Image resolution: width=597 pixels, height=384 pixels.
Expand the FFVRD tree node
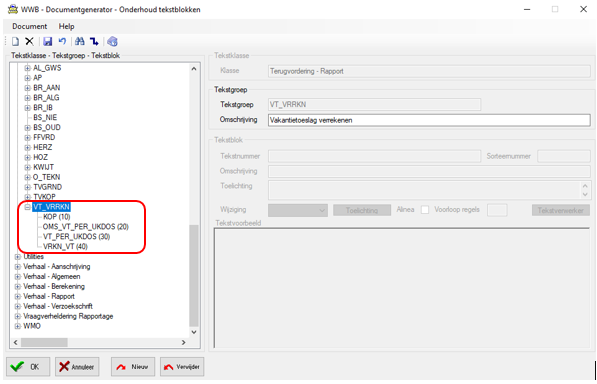27,137
